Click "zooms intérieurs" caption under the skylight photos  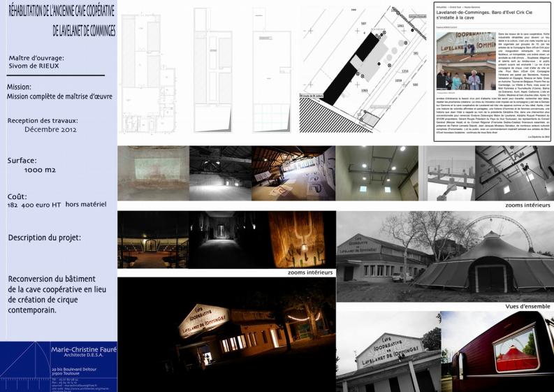[527, 205]
